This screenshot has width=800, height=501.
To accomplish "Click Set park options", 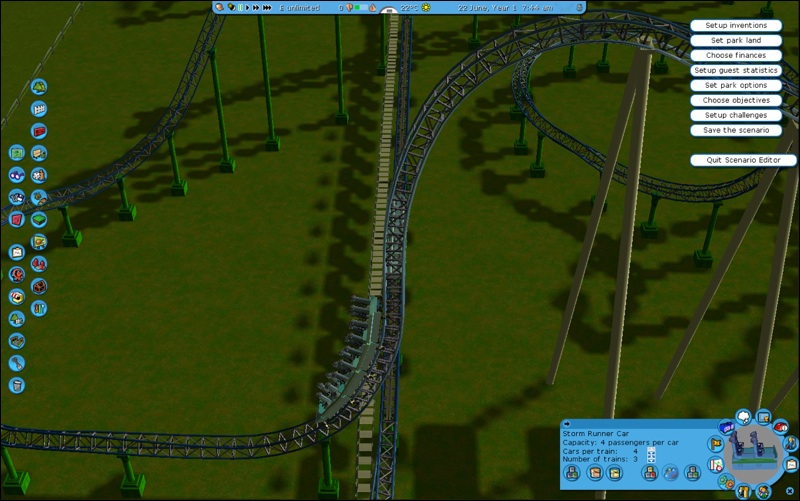I will coord(736,85).
